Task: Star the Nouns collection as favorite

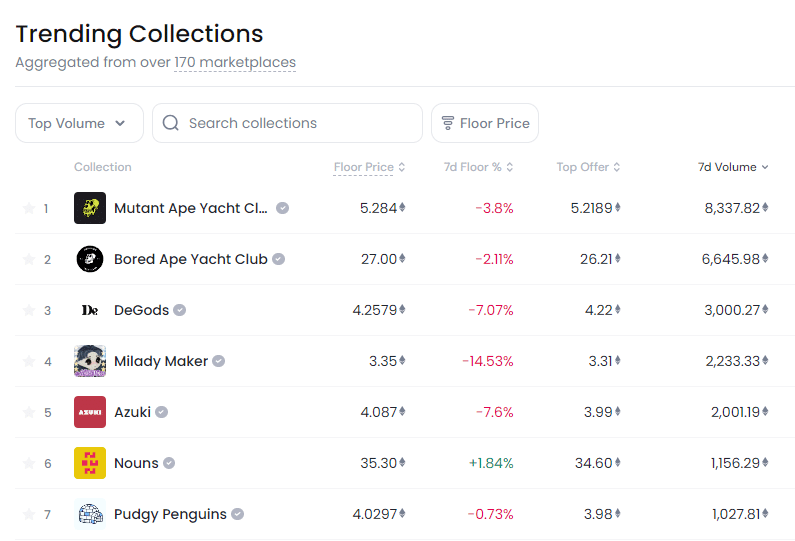Action: (28, 463)
